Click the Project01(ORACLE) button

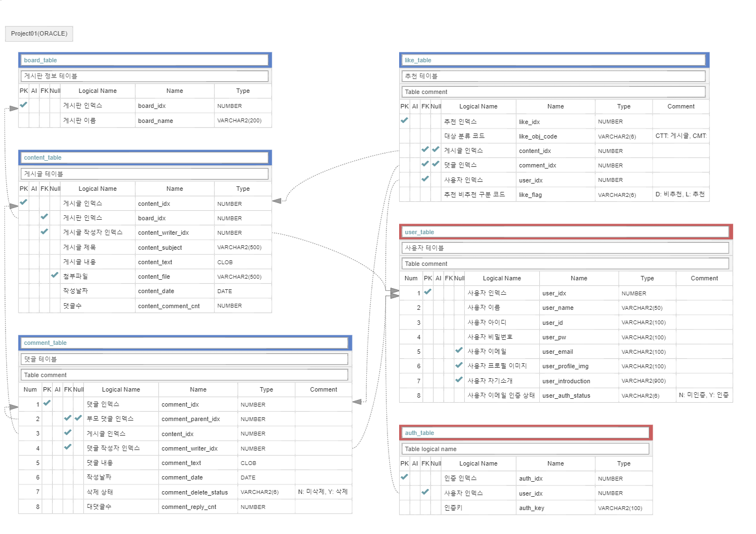39,33
